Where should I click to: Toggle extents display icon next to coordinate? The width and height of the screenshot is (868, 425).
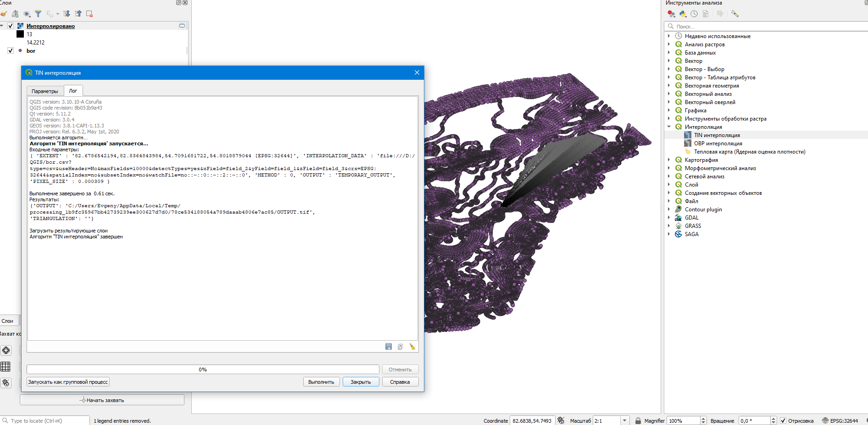(x=561, y=420)
